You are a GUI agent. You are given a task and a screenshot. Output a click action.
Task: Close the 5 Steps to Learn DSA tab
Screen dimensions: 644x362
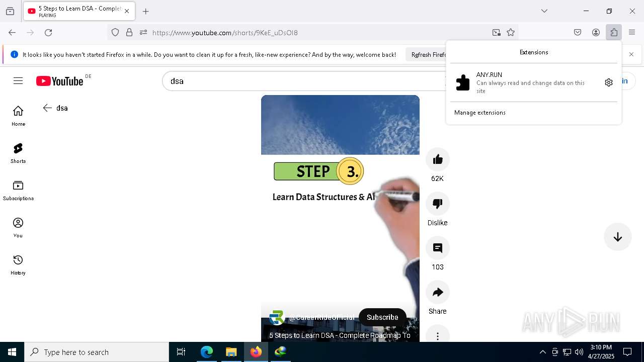127,11
